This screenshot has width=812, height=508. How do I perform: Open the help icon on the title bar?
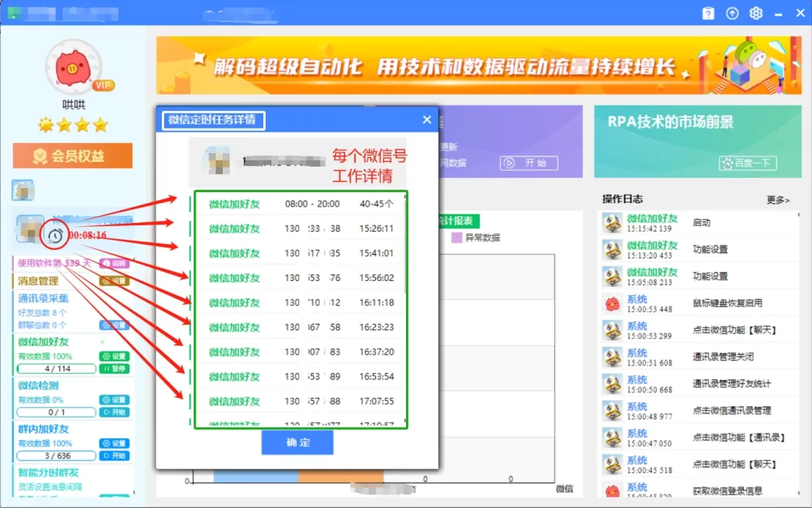(x=708, y=13)
